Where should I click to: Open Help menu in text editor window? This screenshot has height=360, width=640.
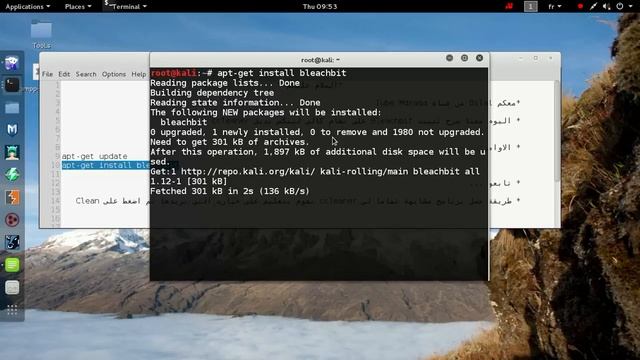tap(139, 74)
